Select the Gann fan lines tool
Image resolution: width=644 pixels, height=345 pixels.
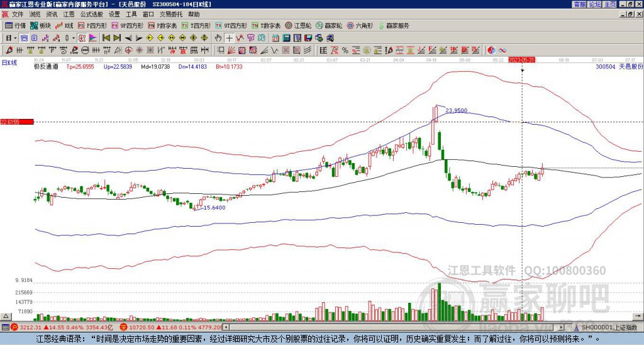[231, 50]
